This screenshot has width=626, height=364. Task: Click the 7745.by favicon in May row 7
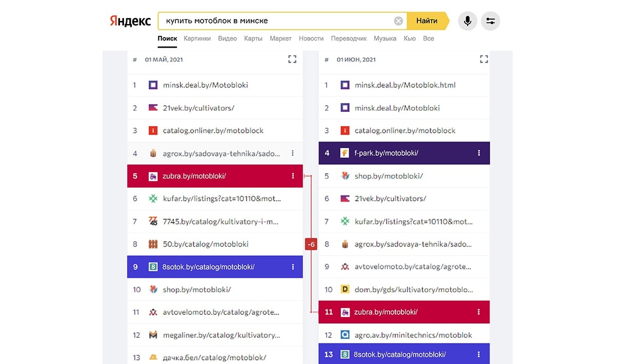coord(153,221)
